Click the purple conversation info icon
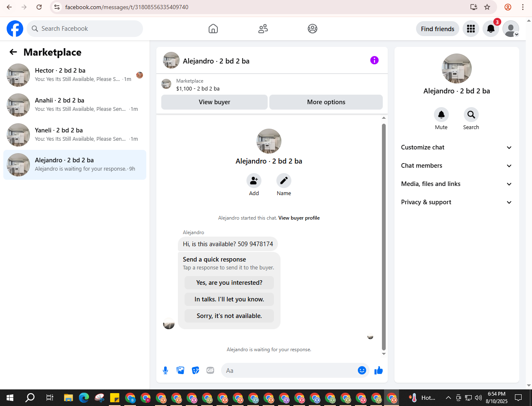This screenshot has width=532, height=406. click(374, 60)
